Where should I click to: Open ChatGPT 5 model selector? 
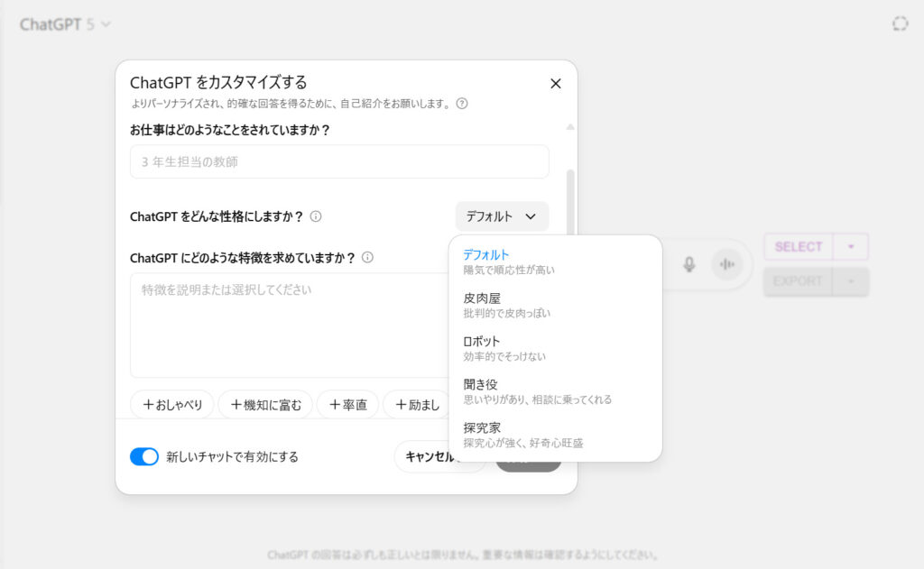tap(65, 24)
